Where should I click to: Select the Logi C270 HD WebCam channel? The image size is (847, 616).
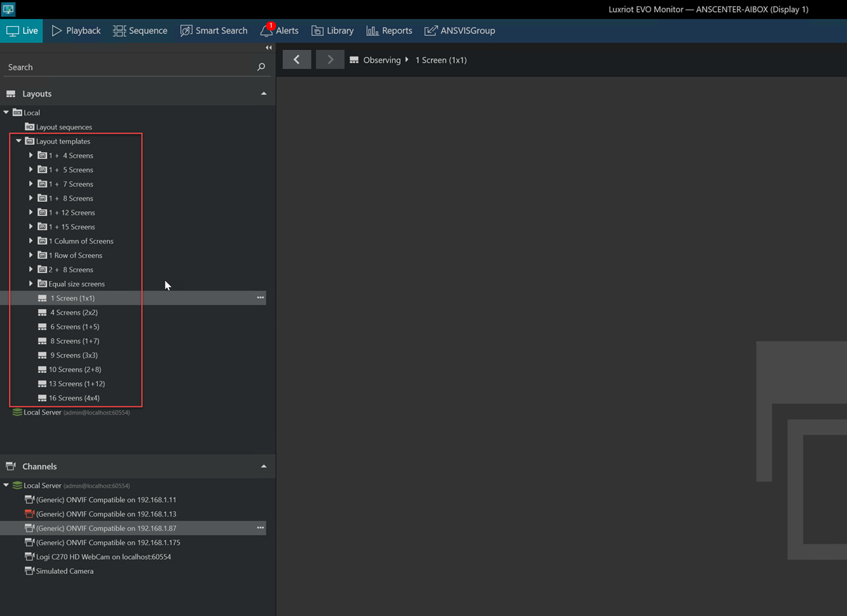pyautogui.click(x=103, y=557)
